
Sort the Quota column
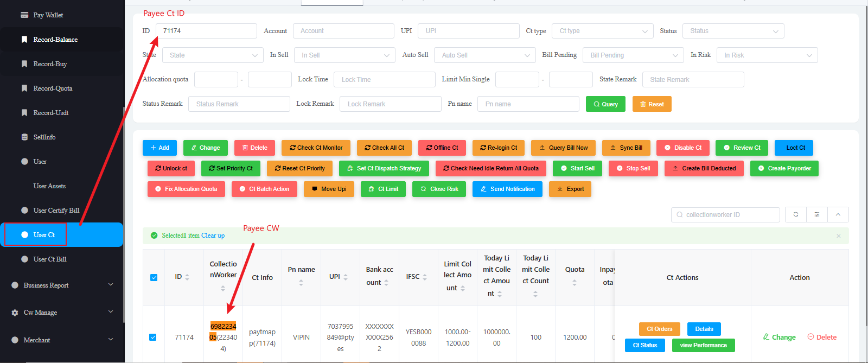click(575, 282)
